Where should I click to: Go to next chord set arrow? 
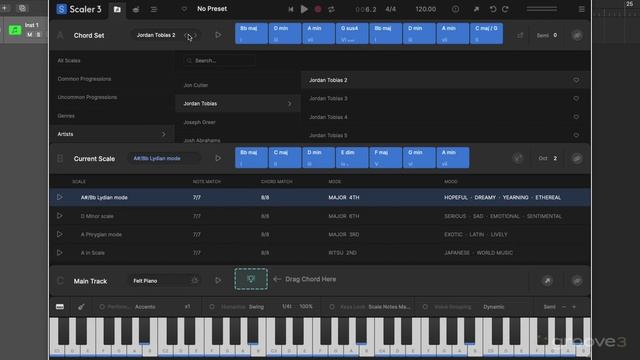(x=196, y=36)
